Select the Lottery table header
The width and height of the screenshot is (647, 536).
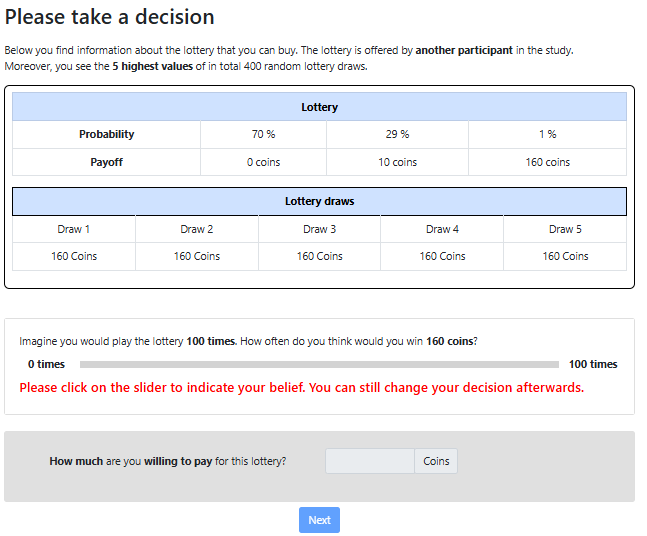tap(319, 107)
